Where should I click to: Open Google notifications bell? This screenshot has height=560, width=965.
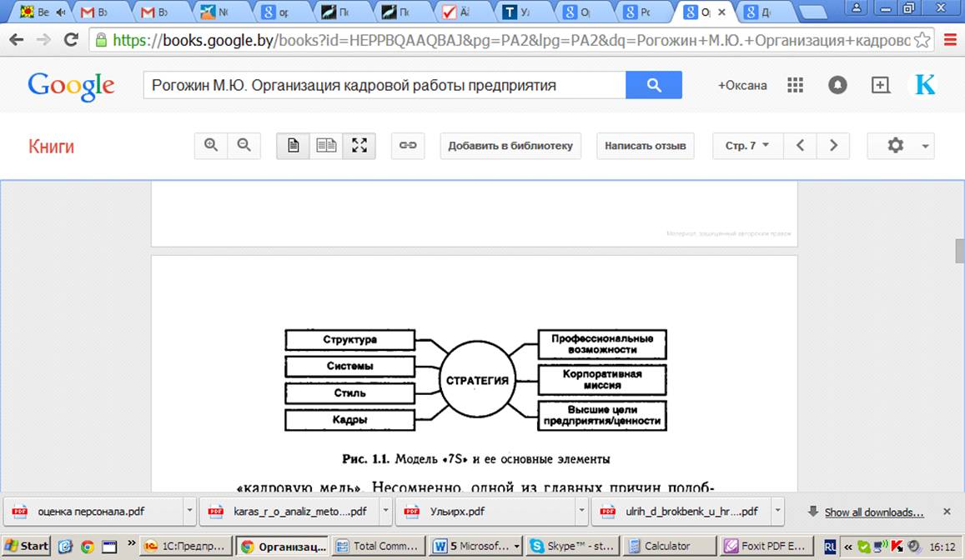click(x=837, y=85)
